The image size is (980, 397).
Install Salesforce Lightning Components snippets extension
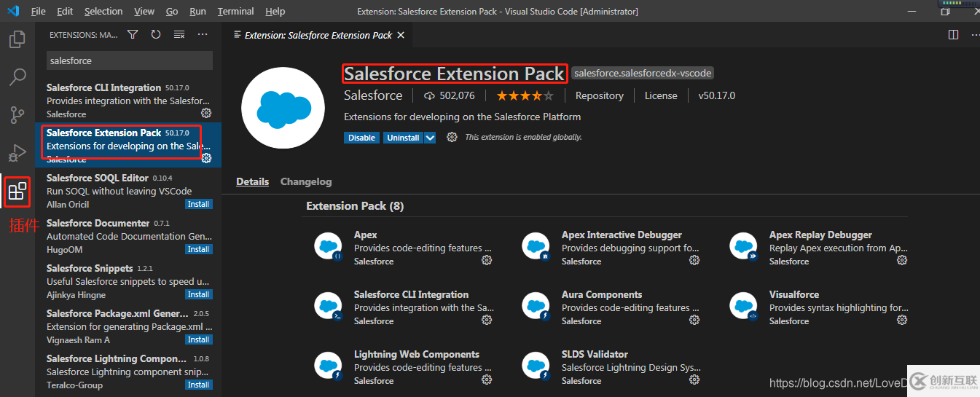pos(198,385)
